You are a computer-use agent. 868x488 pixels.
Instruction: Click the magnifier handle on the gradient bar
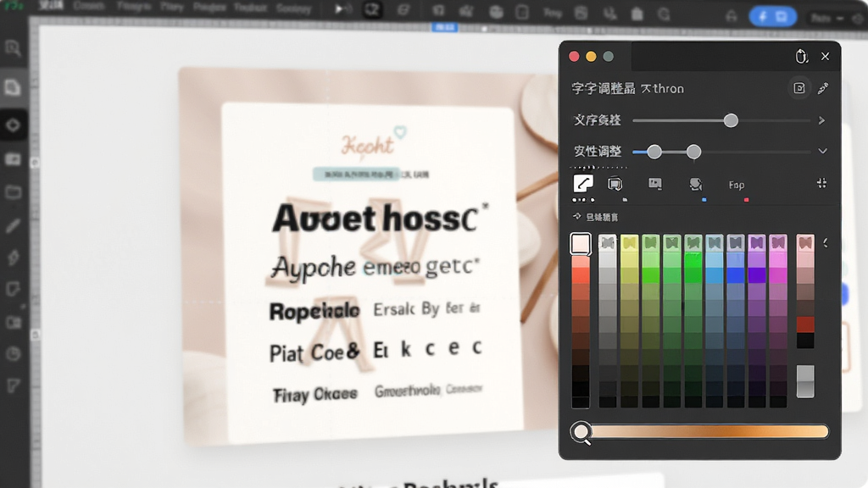click(581, 432)
